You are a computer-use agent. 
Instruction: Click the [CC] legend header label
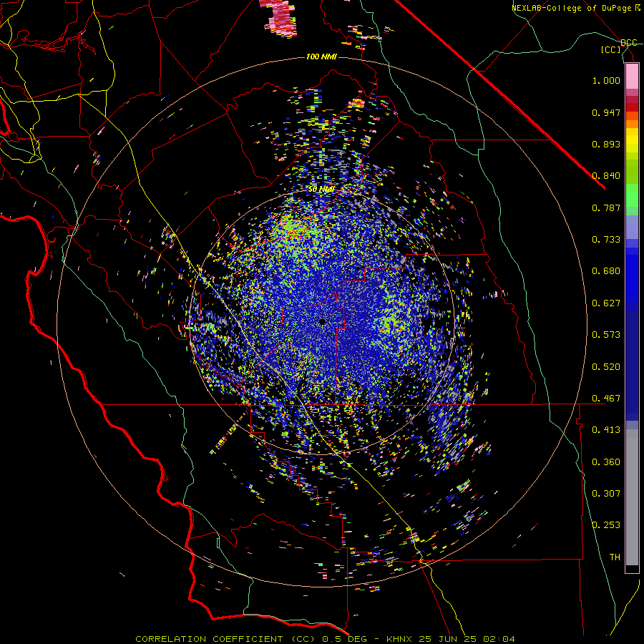[x=611, y=49]
